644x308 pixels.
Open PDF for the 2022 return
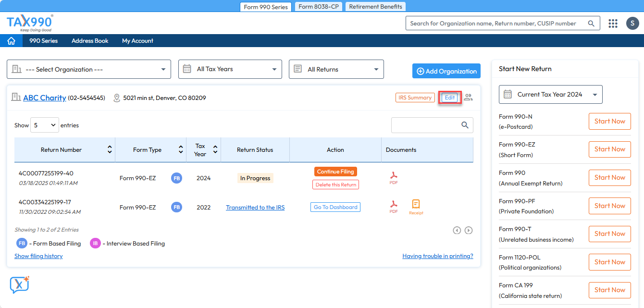click(394, 207)
